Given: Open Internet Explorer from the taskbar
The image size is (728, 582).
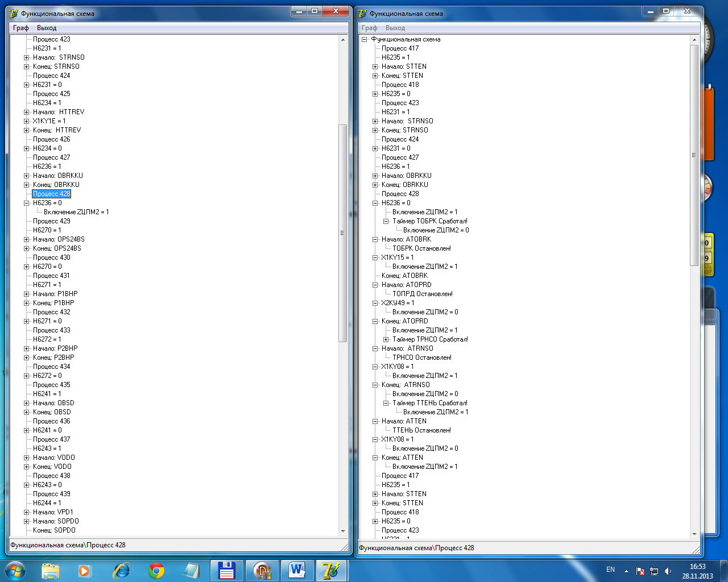Looking at the screenshot, I should 121,571.
